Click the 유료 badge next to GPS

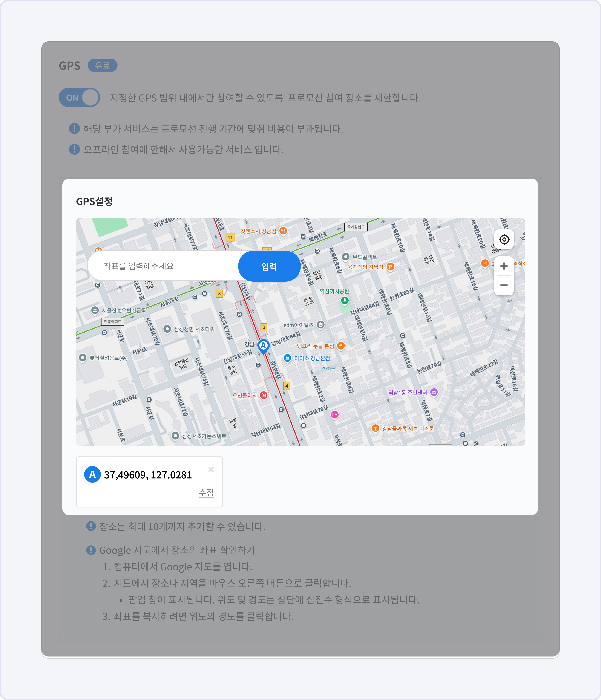tap(102, 65)
